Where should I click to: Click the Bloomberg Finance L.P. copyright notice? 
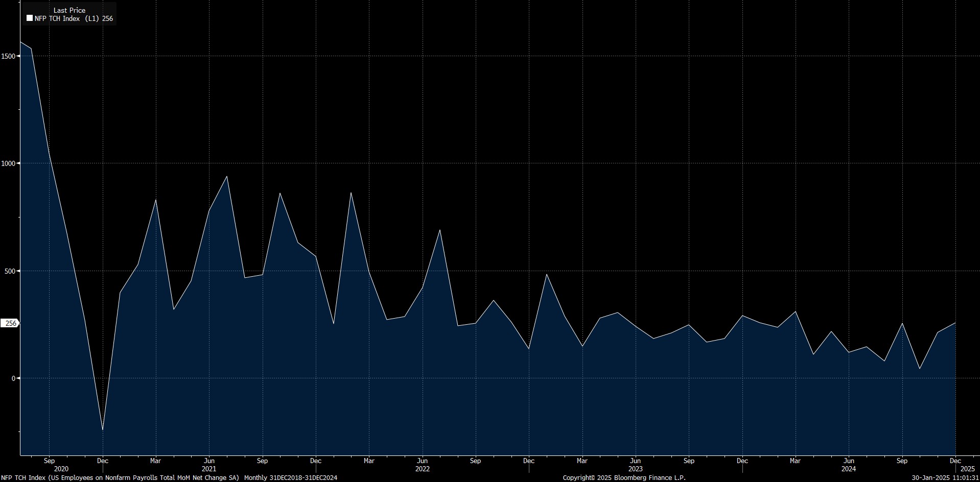(624, 478)
